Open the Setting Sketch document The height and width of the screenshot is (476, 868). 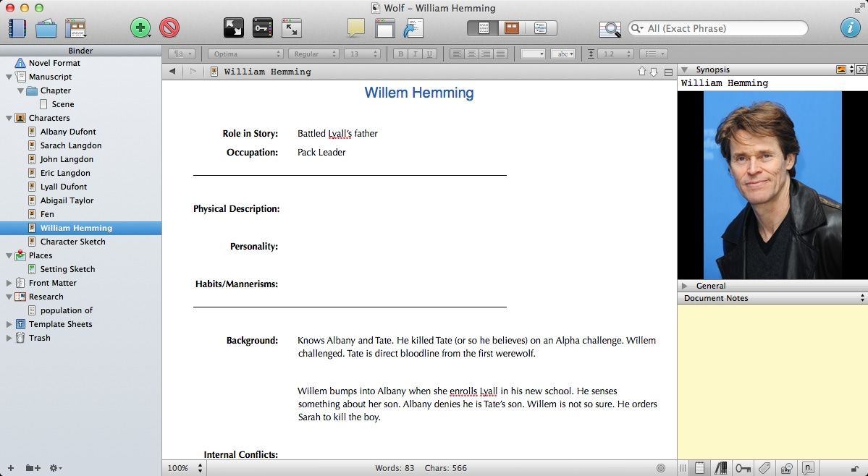click(67, 269)
